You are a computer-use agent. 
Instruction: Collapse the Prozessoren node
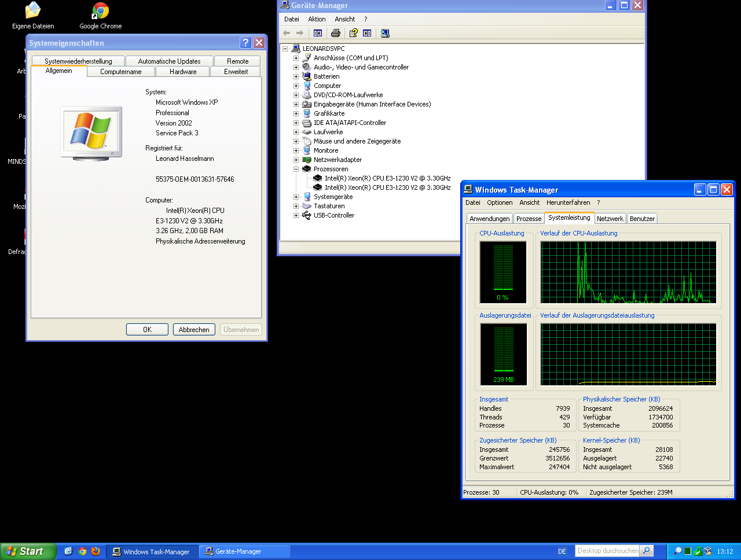click(296, 169)
